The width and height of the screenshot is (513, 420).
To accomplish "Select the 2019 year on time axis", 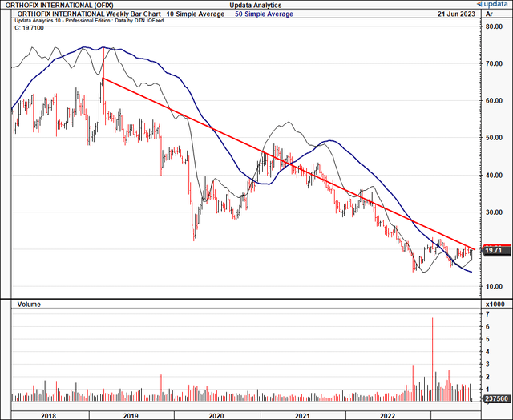I will coord(130,415).
